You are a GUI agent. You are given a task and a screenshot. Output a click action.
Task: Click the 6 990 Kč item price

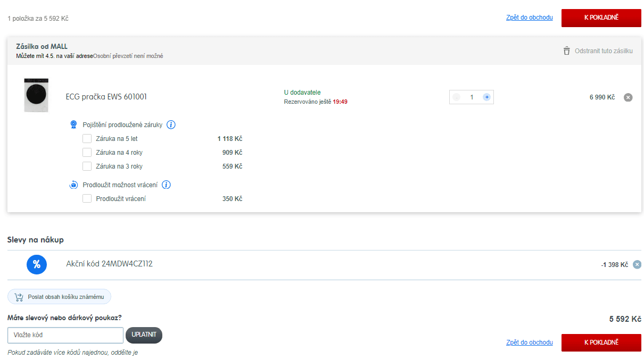point(602,97)
